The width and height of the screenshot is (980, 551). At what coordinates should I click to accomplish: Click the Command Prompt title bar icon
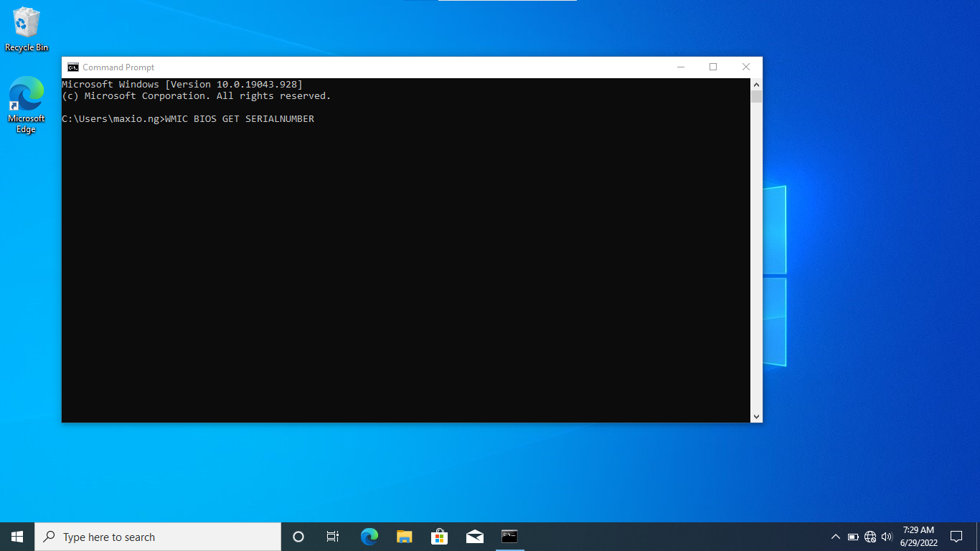point(72,66)
